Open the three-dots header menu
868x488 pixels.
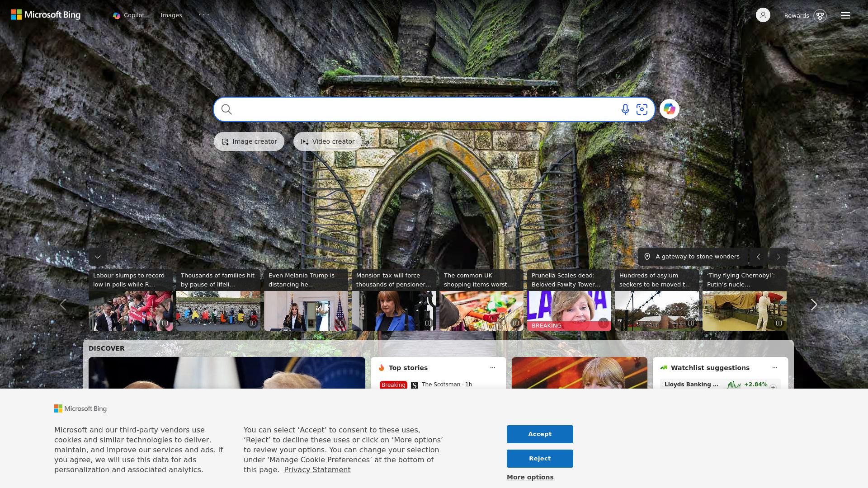(204, 15)
